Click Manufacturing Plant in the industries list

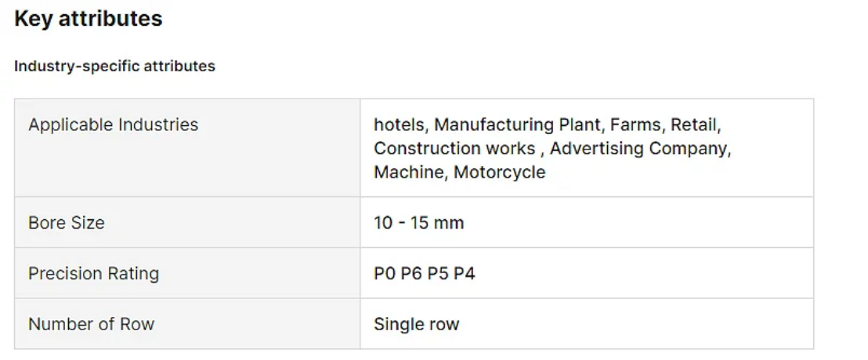coord(519,124)
